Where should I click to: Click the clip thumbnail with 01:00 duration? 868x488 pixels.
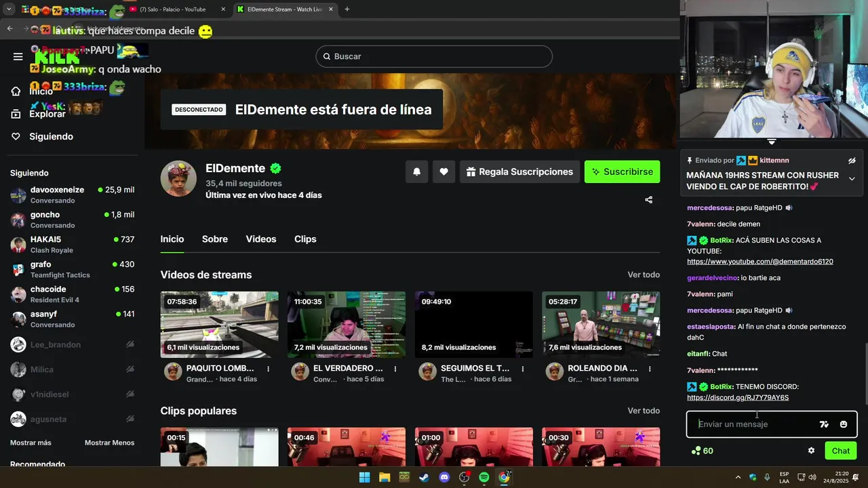(473, 447)
